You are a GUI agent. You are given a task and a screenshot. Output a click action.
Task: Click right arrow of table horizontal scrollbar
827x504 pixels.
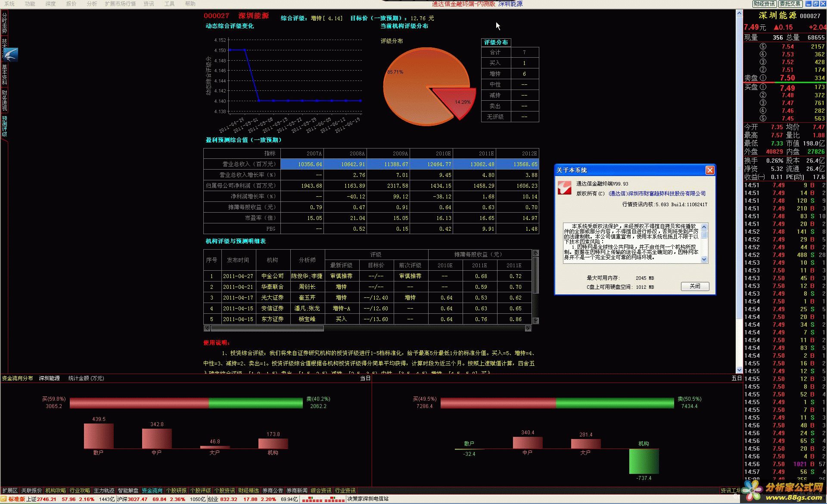tap(528, 328)
